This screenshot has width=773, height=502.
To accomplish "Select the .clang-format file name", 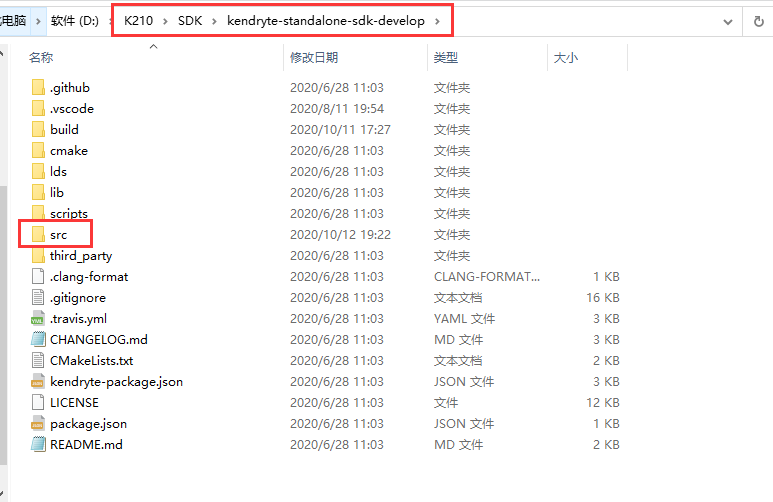I will click(89, 277).
